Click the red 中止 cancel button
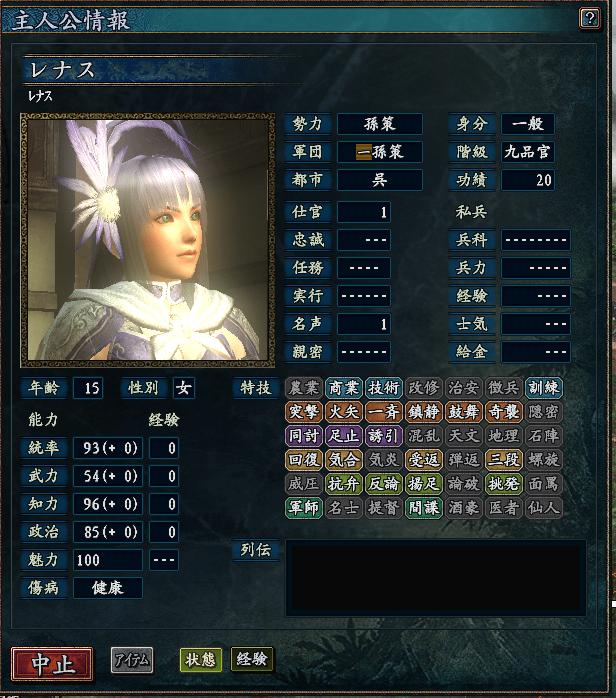This screenshot has height=698, width=616. [x=52, y=664]
